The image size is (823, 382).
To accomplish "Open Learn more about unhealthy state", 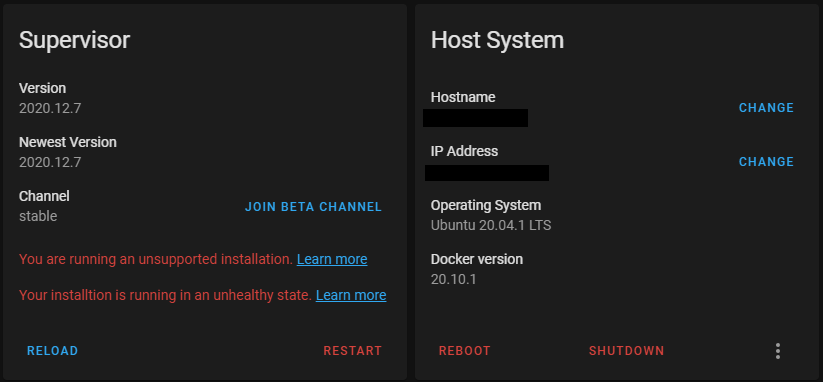I will (x=351, y=295).
